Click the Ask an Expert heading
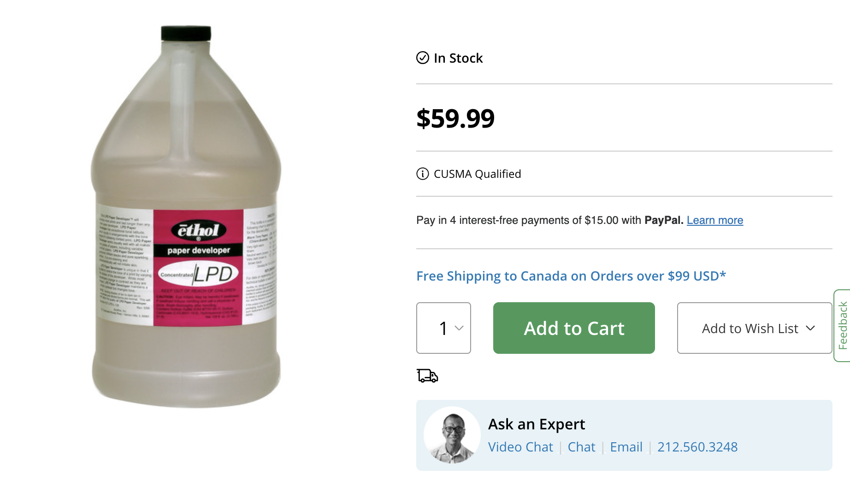This screenshot has width=850, height=504. tap(536, 424)
